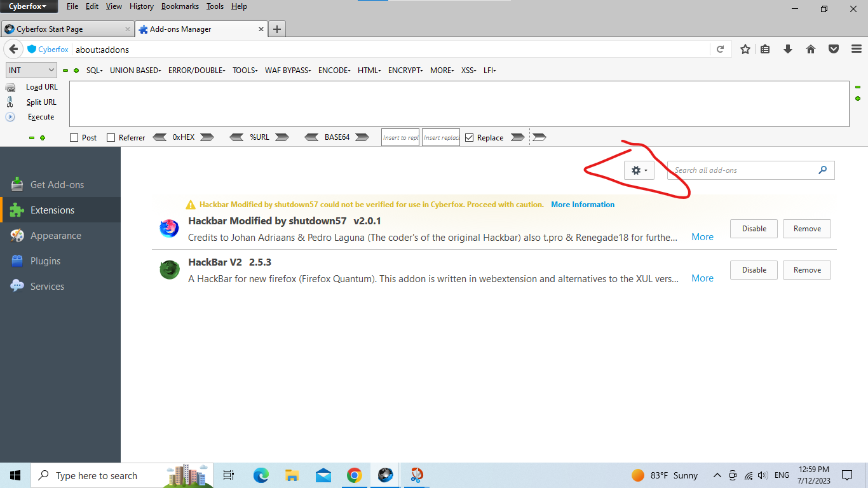The height and width of the screenshot is (488, 868).
Task: Open the Pocket icon in toolbar
Action: pyautogui.click(x=834, y=49)
